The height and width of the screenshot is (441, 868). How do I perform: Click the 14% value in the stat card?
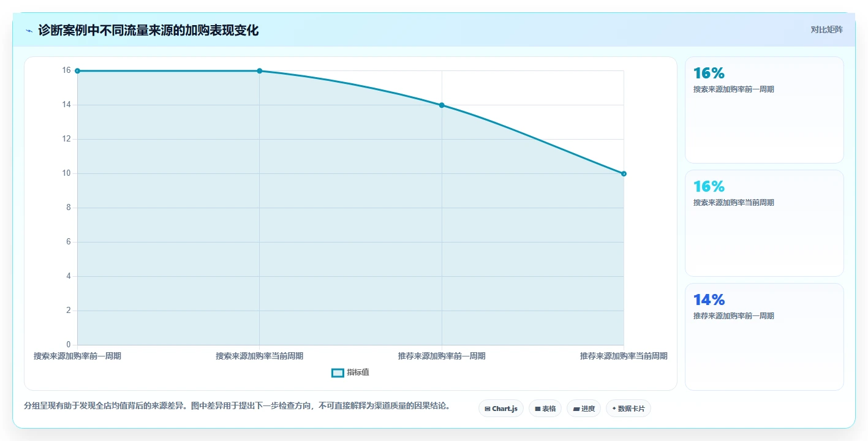[x=709, y=300]
